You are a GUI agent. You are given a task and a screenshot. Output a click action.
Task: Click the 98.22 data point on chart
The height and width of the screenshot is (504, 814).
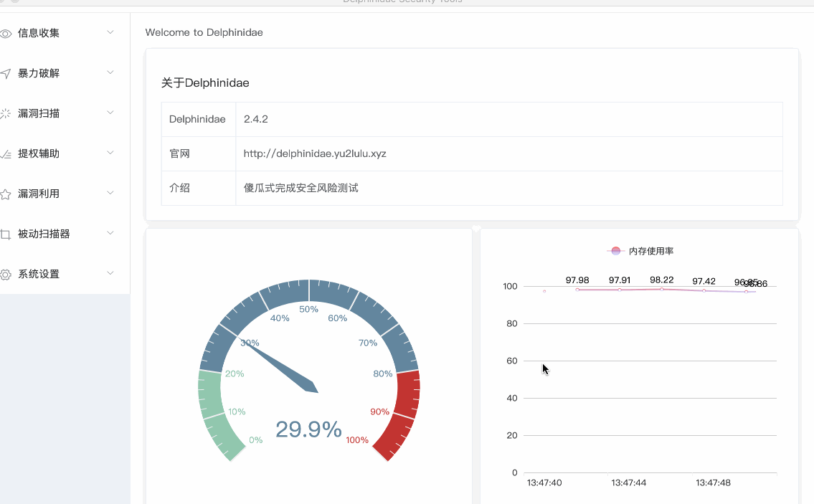click(x=661, y=289)
